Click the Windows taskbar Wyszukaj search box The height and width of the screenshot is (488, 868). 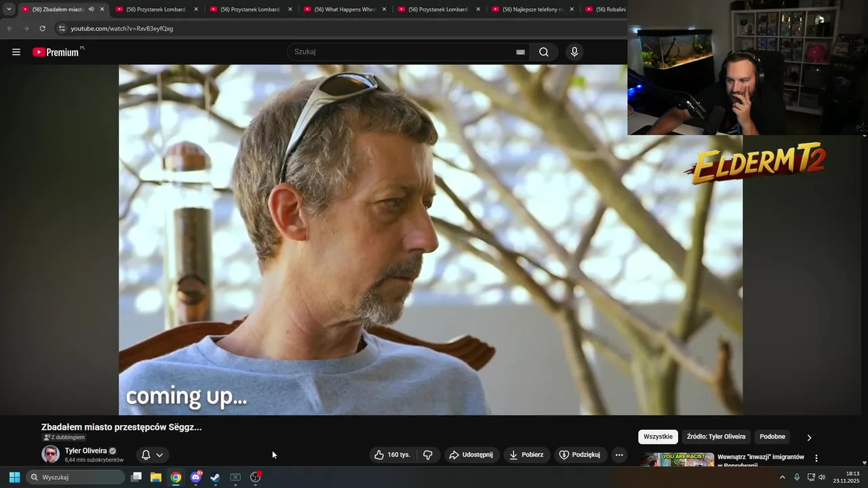click(76, 477)
